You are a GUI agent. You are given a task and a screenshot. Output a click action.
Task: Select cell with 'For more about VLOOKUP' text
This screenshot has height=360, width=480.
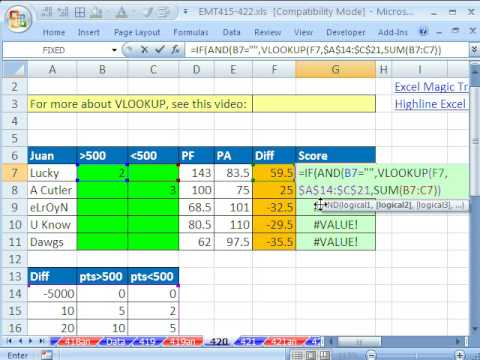tap(140, 104)
